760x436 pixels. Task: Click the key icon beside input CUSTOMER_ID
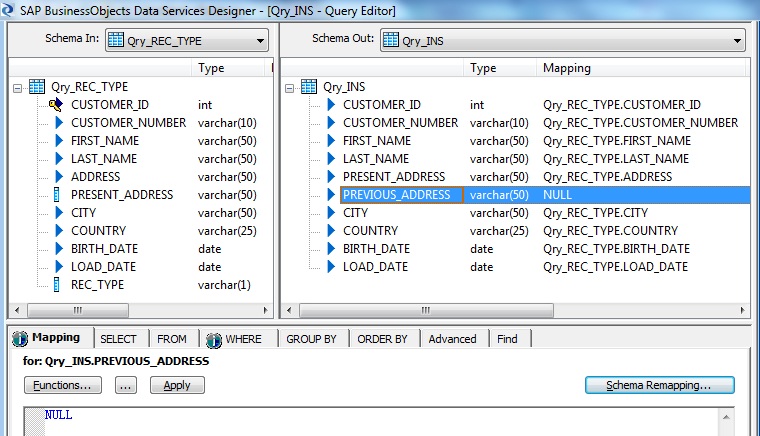pos(56,105)
